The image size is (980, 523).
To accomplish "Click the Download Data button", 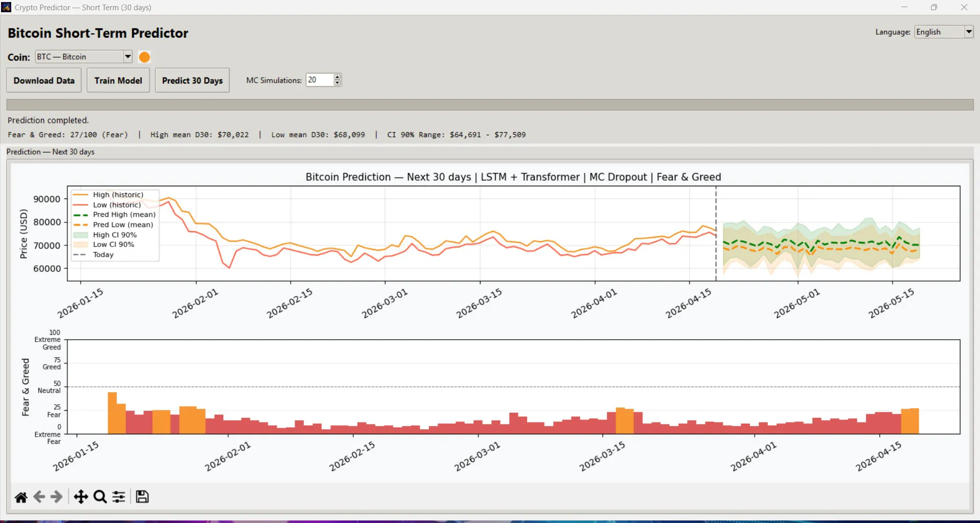I will pos(44,81).
